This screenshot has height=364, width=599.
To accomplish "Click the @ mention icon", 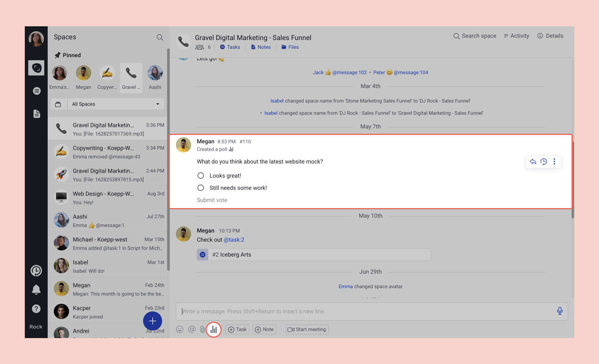I will click(192, 330).
